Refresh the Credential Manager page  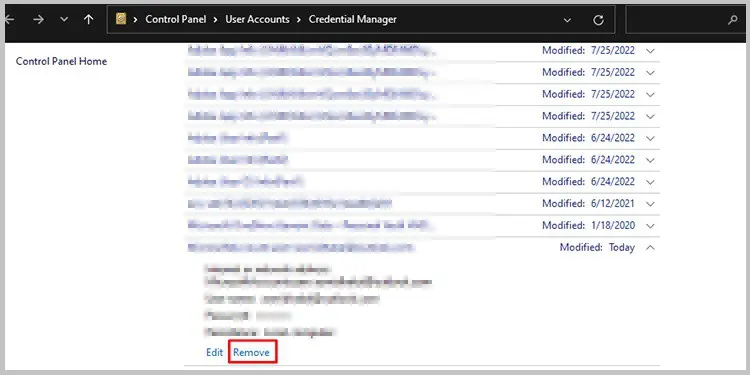(598, 20)
